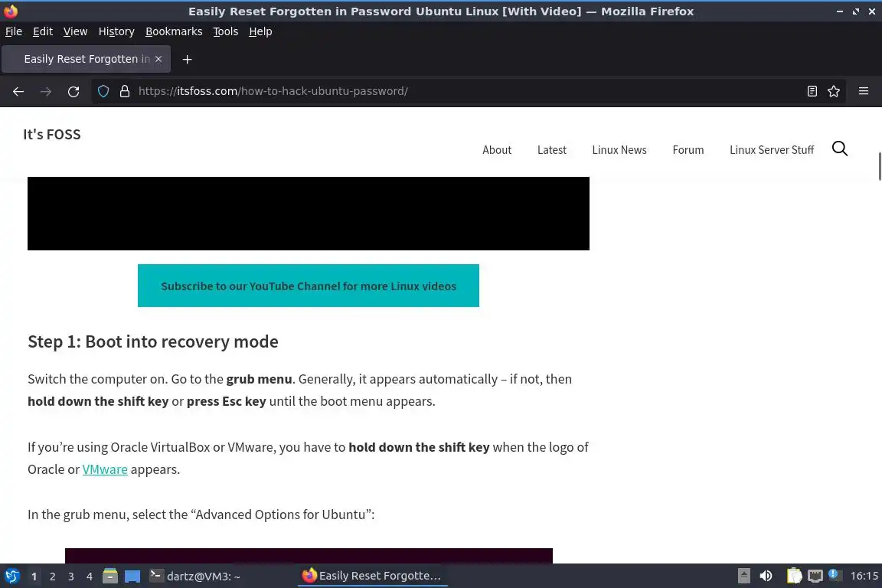Open Linux News section
This screenshot has width=882, height=588.
(619, 149)
